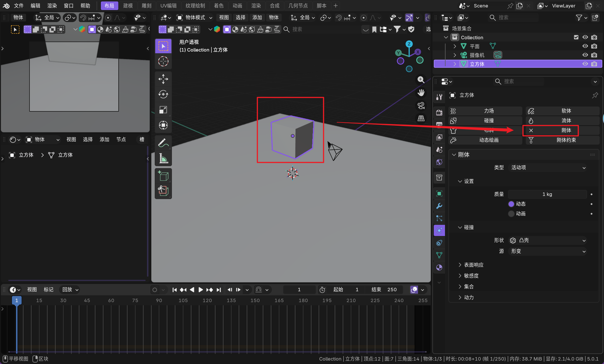
Task: Hide 立方体 in viewport via eye icon
Action: pyautogui.click(x=585, y=64)
